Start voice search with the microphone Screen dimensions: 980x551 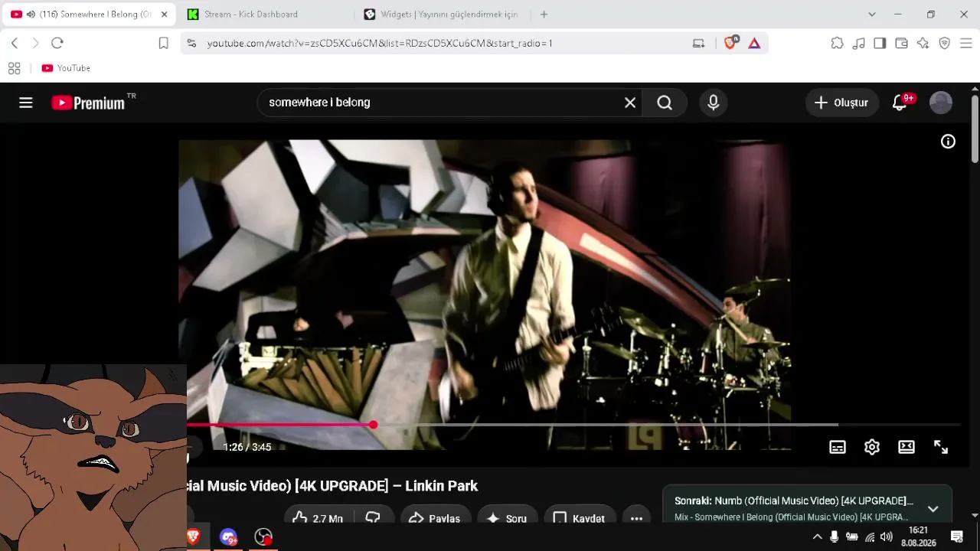click(x=714, y=103)
